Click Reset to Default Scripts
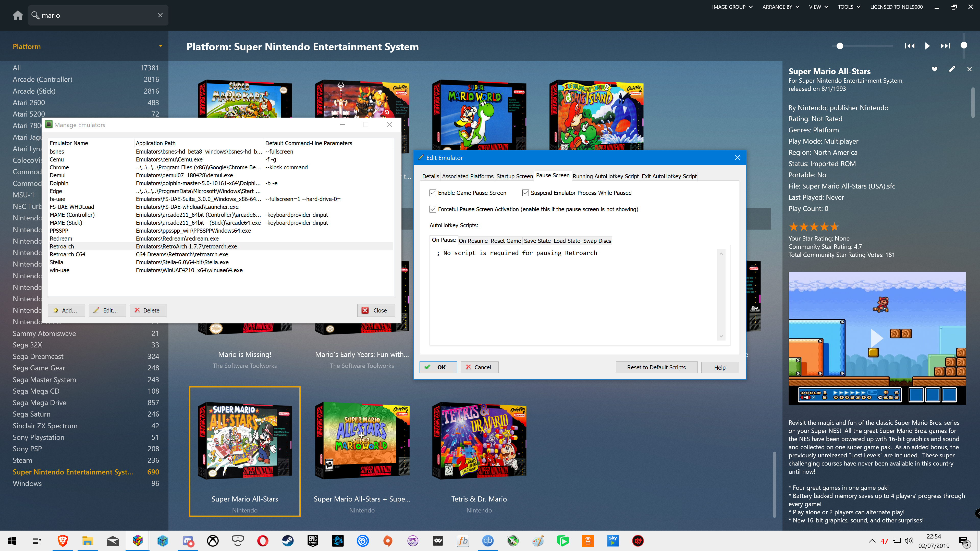Viewport: 980px width, 551px height. 656,367
